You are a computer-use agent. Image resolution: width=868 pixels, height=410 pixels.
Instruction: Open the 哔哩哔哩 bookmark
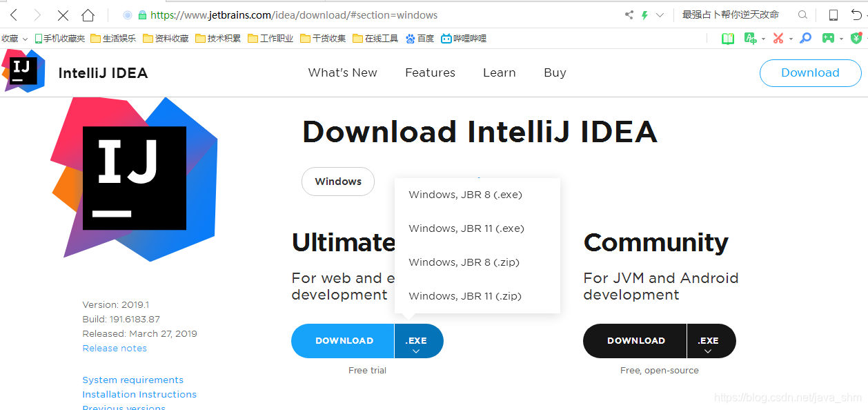(x=464, y=39)
